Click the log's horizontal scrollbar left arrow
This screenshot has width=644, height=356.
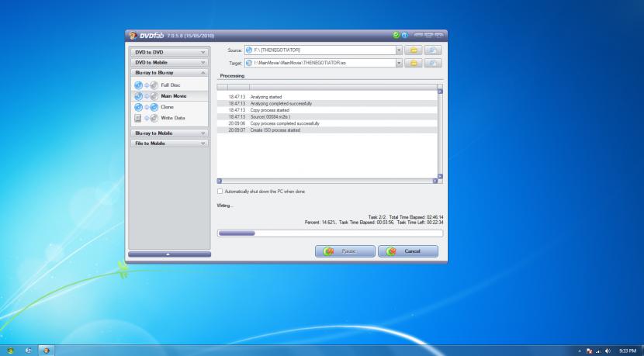tap(220, 181)
